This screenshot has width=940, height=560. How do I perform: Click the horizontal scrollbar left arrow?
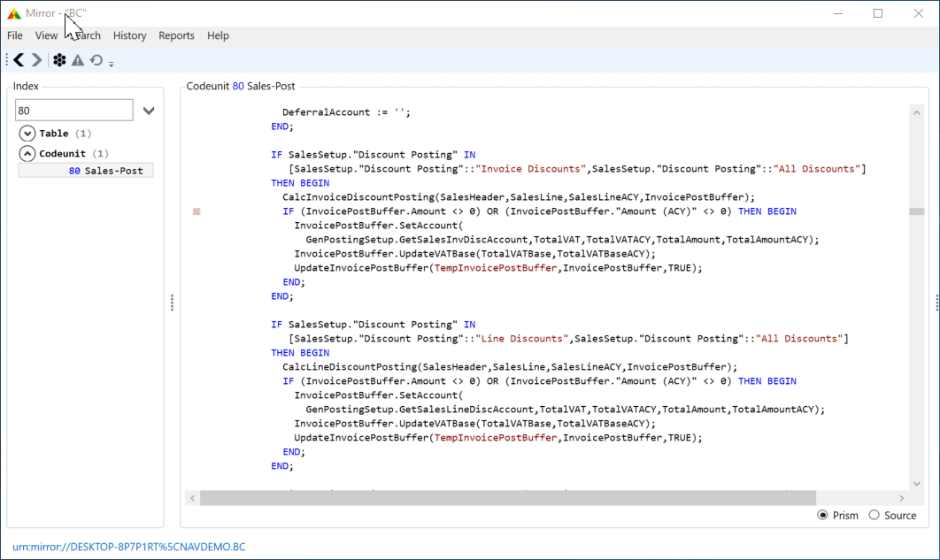tap(192, 498)
